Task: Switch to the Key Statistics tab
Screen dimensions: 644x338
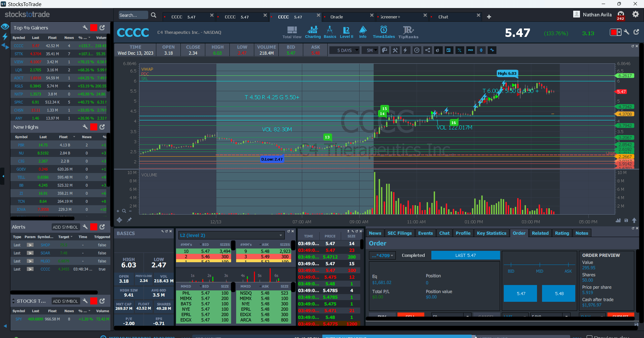Action: click(x=491, y=233)
